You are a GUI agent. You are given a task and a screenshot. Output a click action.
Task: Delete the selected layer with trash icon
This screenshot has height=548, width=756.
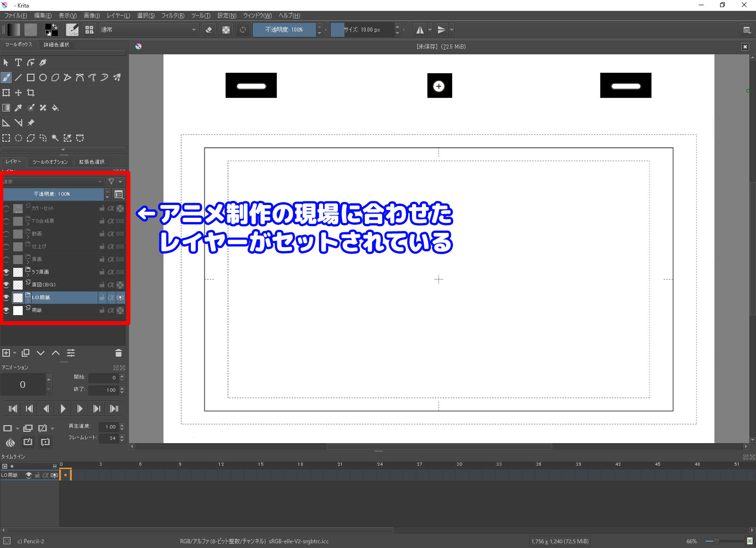(119, 353)
